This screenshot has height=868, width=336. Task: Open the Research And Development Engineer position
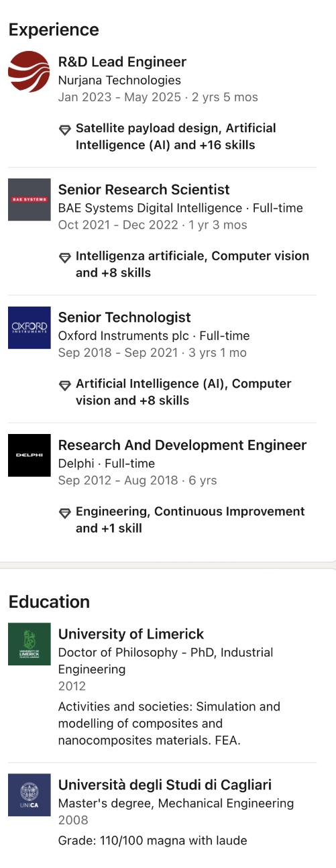[182, 445]
